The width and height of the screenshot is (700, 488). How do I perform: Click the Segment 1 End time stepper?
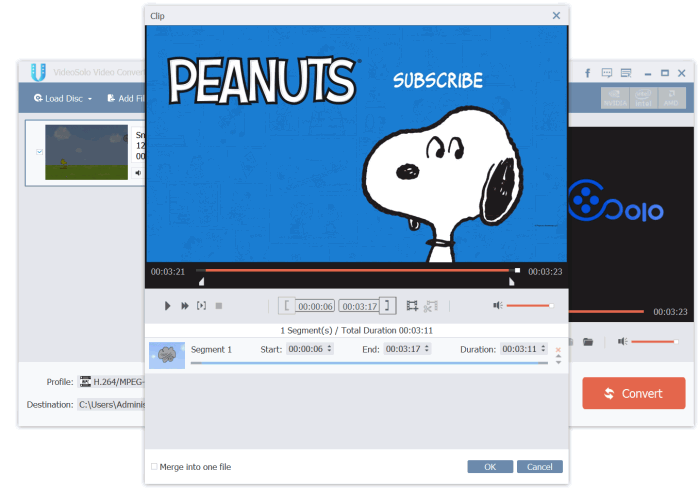[427, 349]
